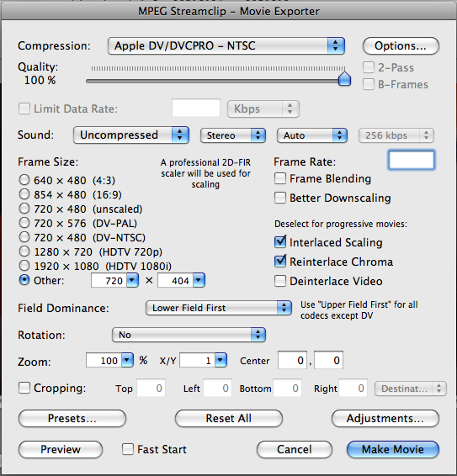Open the Sound Uncompressed format dropdown
The width and height of the screenshot is (457, 476).
(x=131, y=135)
